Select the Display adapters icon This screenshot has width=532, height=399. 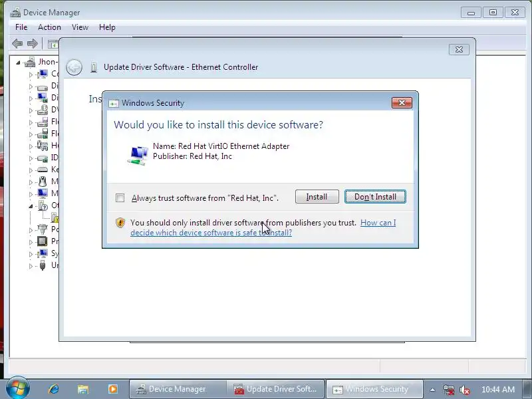(43, 98)
